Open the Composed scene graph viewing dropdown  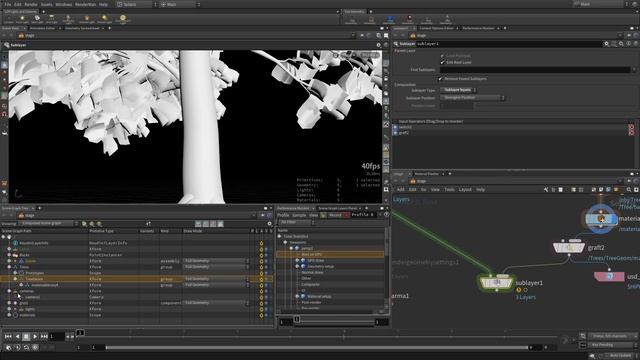pos(49,224)
